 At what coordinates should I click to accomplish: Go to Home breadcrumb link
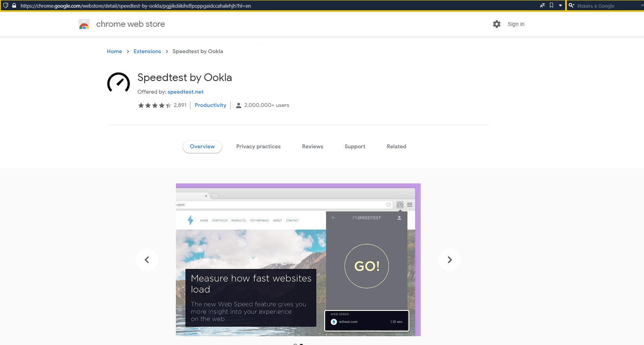point(114,51)
